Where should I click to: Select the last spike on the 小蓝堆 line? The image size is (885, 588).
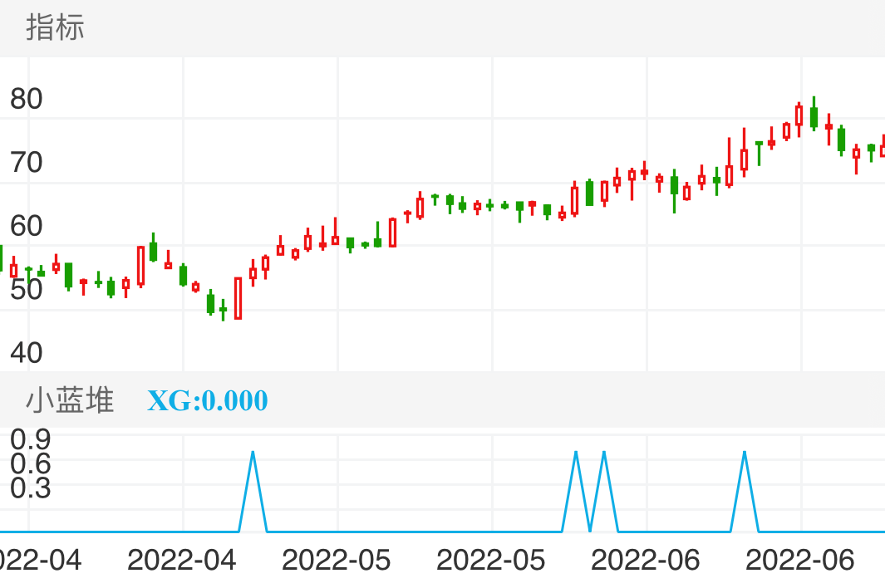point(745,453)
